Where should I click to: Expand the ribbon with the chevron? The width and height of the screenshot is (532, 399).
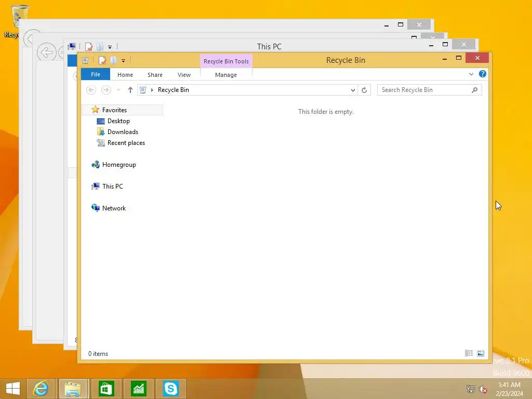pos(471,74)
